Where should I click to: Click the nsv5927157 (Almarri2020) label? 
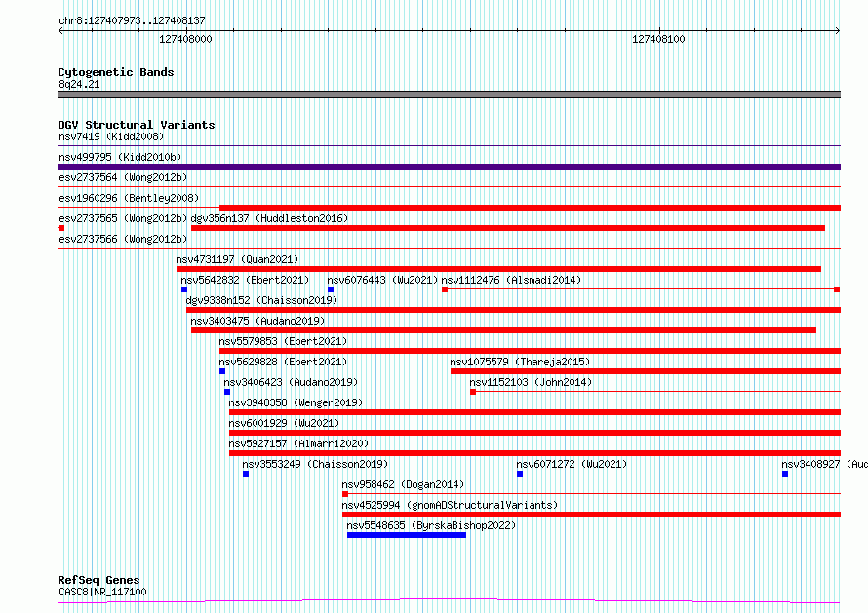point(298,443)
